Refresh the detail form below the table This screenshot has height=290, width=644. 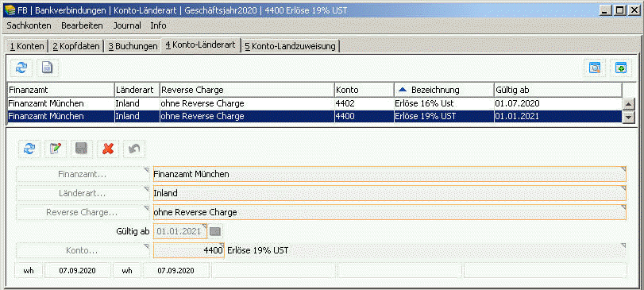pyautogui.click(x=29, y=149)
